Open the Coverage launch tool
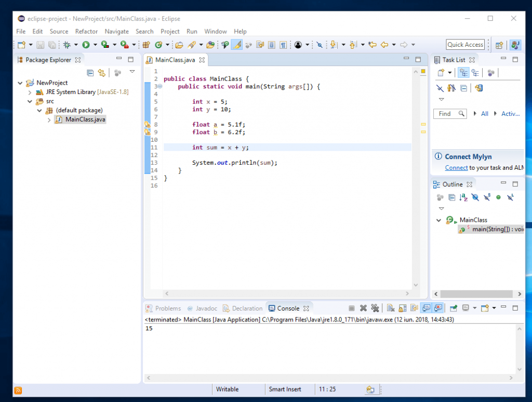 pos(103,45)
